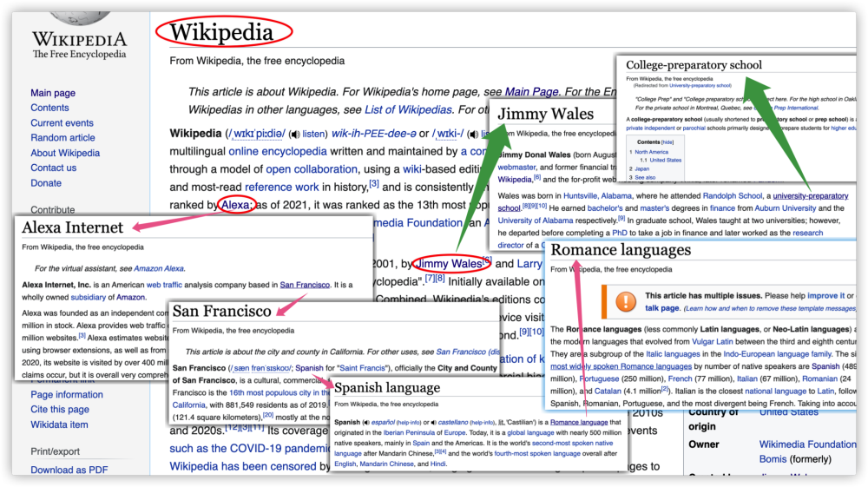Click 'most widely spoken Romance languages'
Screen dimensions: 868x487
pyautogui.click(x=621, y=366)
